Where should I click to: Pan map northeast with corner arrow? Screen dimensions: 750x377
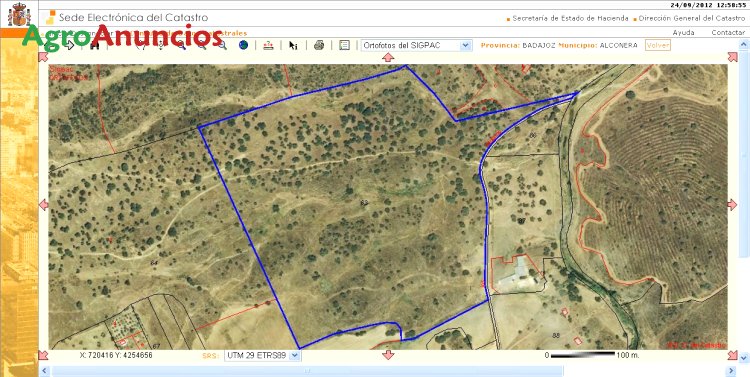[732, 57]
